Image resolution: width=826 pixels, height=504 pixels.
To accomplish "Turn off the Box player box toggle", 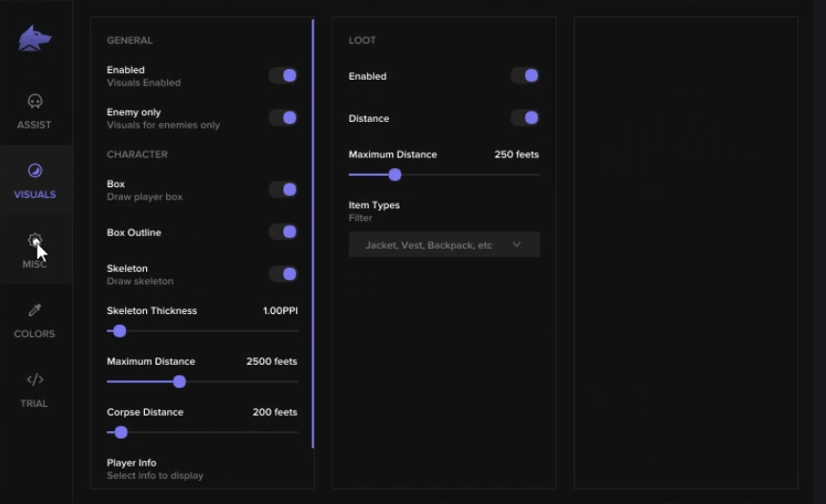I will pyautogui.click(x=283, y=189).
